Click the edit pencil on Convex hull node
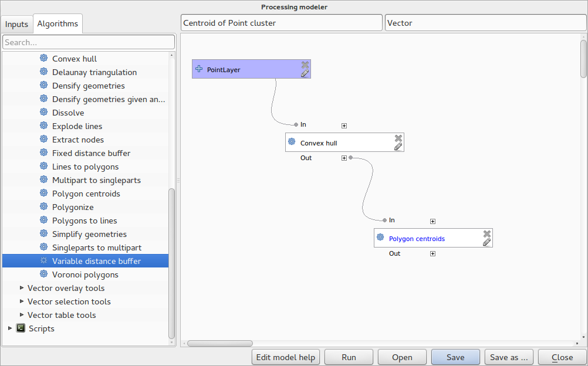This screenshot has height=366, width=588. click(398, 147)
